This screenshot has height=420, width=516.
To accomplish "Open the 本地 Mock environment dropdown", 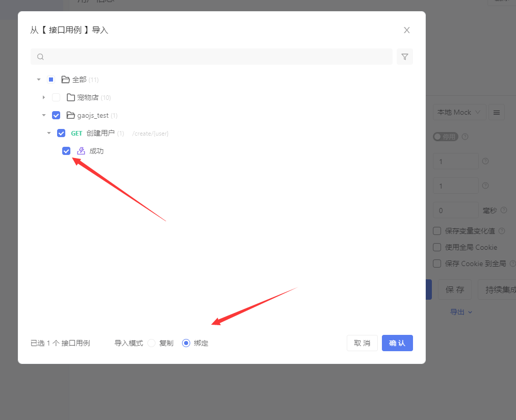I will (x=459, y=113).
